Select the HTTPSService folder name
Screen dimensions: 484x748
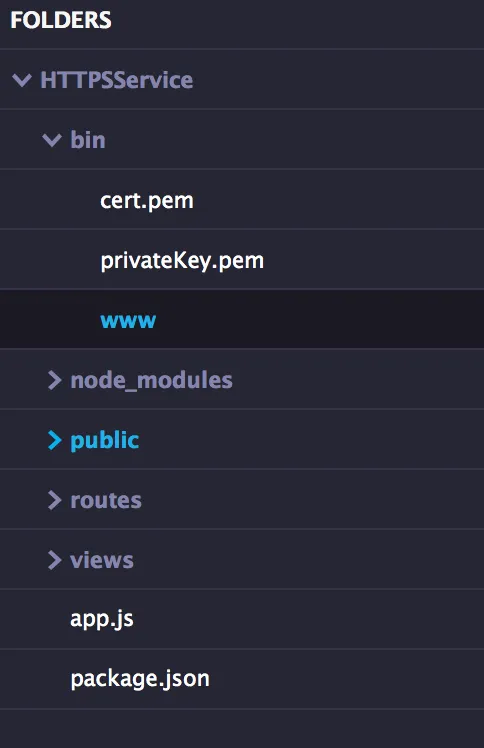(x=117, y=80)
